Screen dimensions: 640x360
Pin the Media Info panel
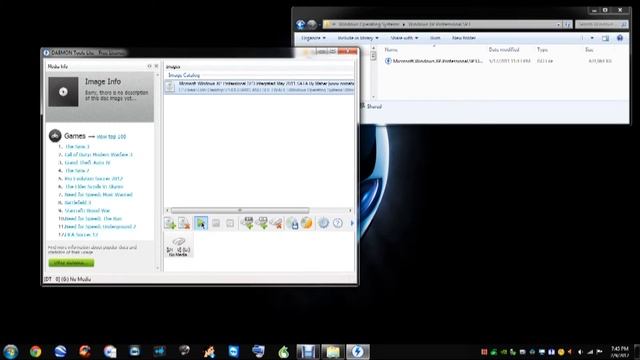[x=149, y=66]
